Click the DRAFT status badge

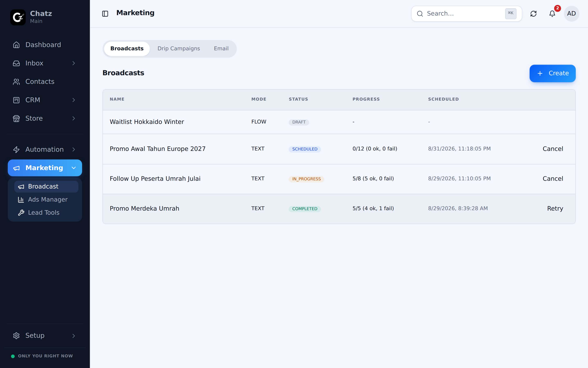click(x=299, y=122)
